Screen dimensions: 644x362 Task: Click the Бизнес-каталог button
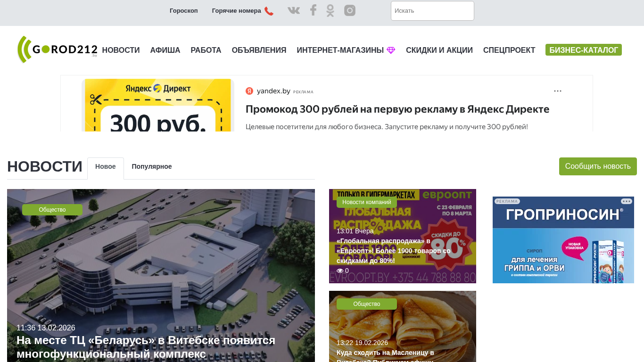point(583,50)
